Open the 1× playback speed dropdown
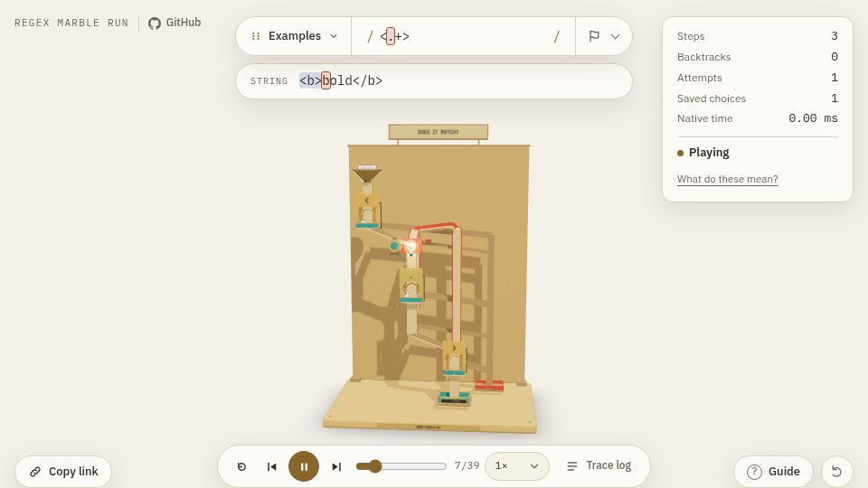 coord(517,466)
